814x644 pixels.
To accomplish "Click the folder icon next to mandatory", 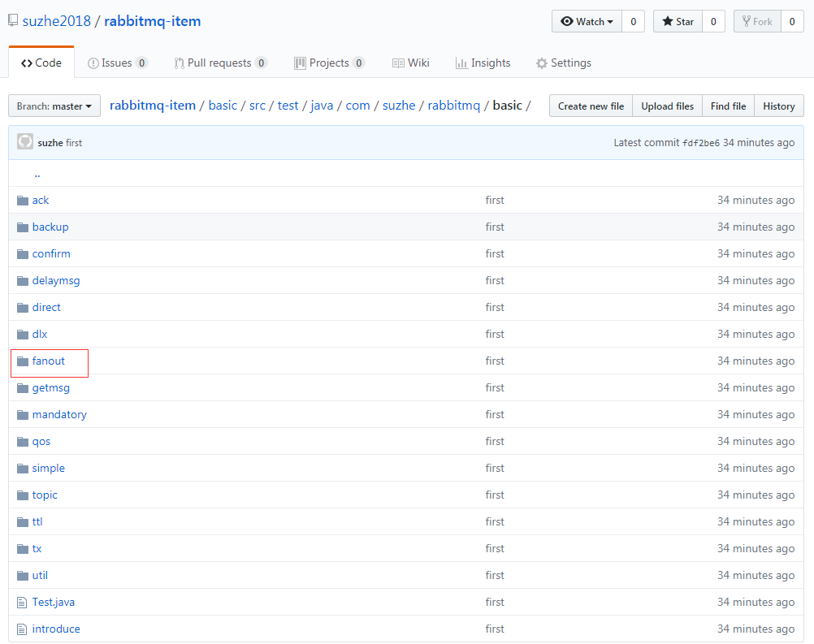I will (x=22, y=415).
